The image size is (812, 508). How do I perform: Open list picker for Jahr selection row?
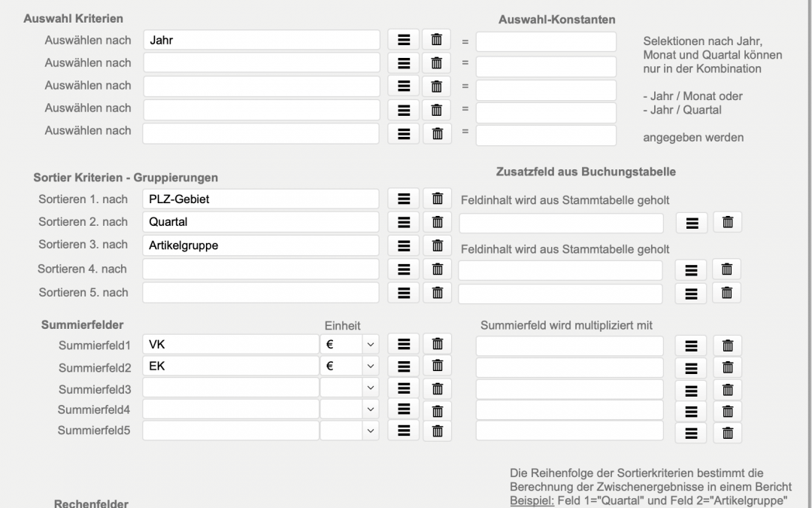pyautogui.click(x=404, y=41)
